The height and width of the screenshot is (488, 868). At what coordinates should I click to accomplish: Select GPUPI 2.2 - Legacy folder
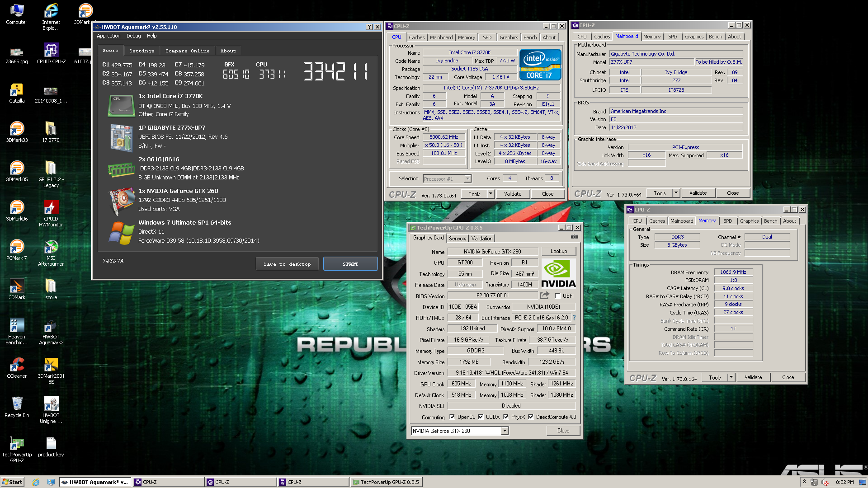tap(51, 174)
